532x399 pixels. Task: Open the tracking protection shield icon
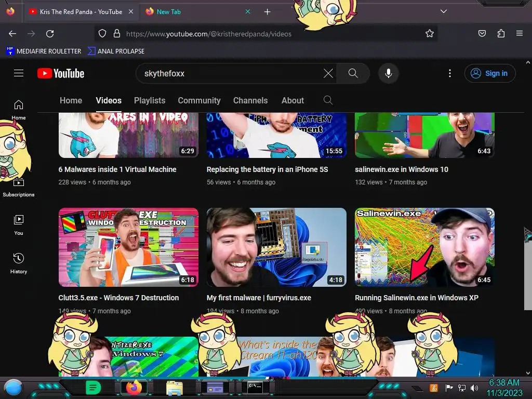[x=102, y=34]
